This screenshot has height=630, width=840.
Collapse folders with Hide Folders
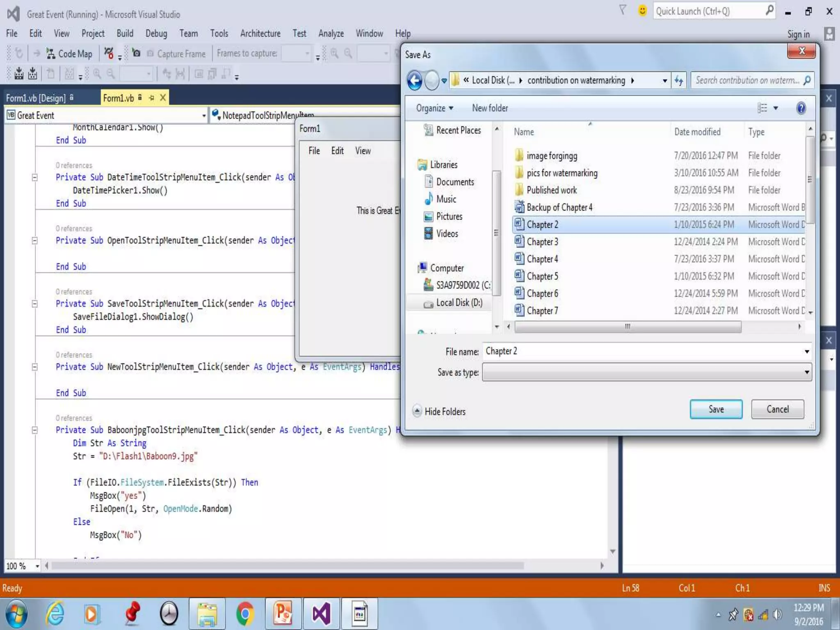[x=439, y=411]
